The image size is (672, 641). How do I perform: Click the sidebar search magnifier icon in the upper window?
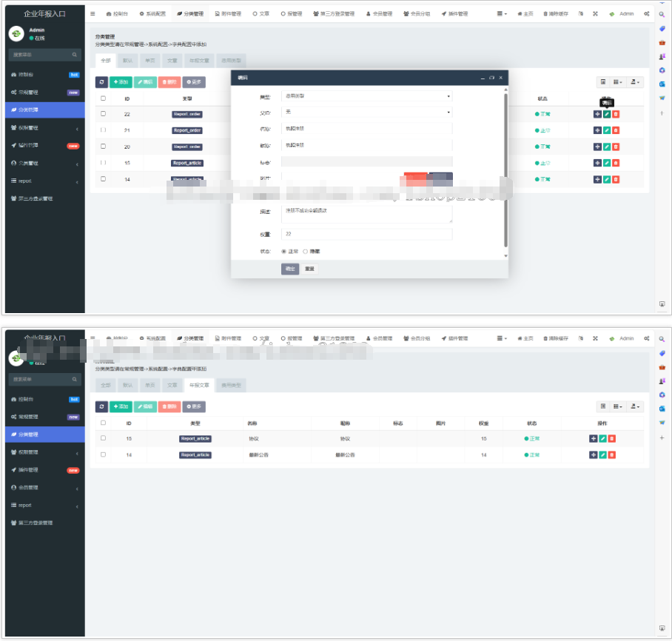[x=75, y=55]
